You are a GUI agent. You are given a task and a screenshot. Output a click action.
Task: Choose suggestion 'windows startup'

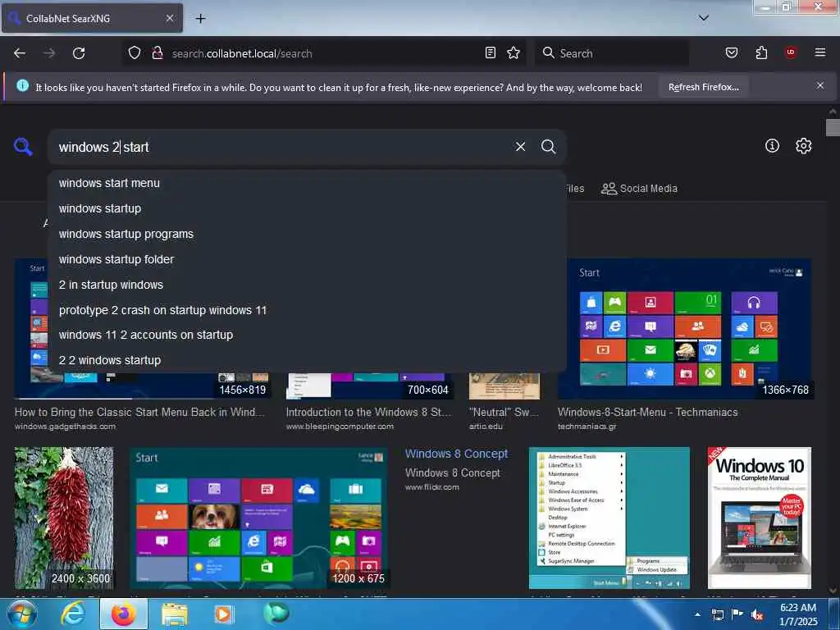307,208
